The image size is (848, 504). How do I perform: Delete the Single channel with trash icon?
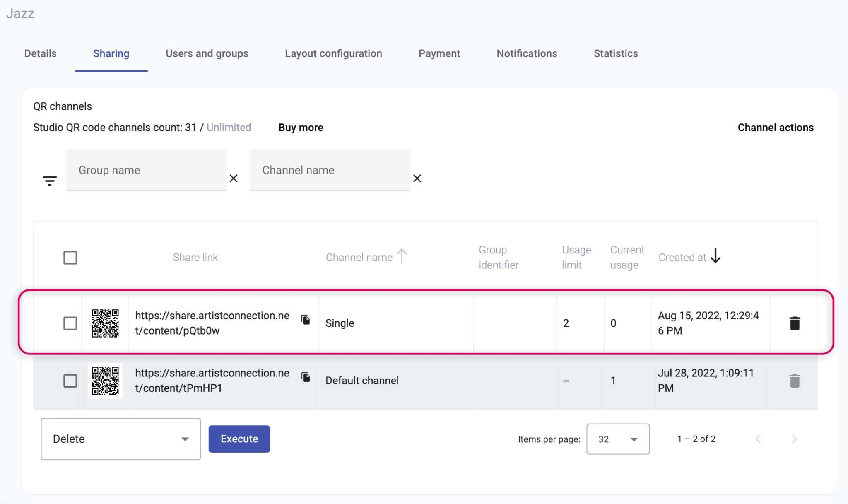(794, 323)
